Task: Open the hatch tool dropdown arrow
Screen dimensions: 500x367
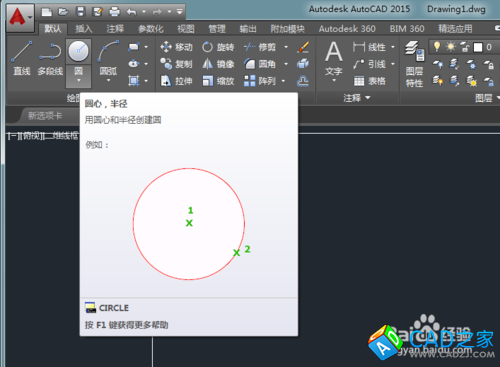Action: pos(146,81)
